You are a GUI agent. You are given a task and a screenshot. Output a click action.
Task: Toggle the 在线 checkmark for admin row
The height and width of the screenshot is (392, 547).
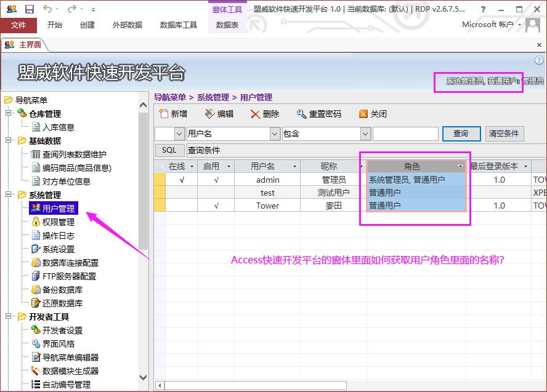pos(181,180)
